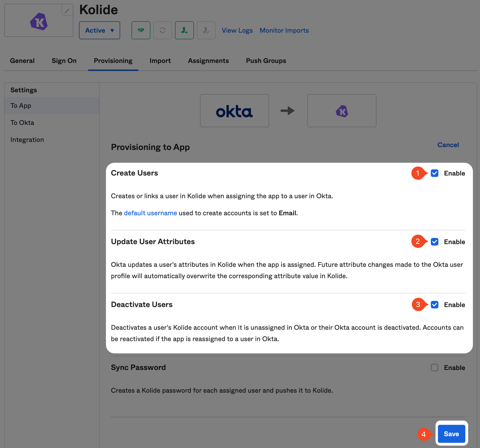This screenshot has height=448, width=480.
Task: Click the Provisioning to App heading
Action: [x=150, y=147]
